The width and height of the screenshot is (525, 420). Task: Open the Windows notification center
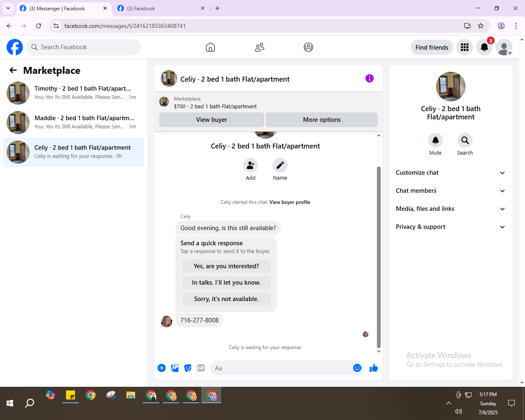point(511,403)
